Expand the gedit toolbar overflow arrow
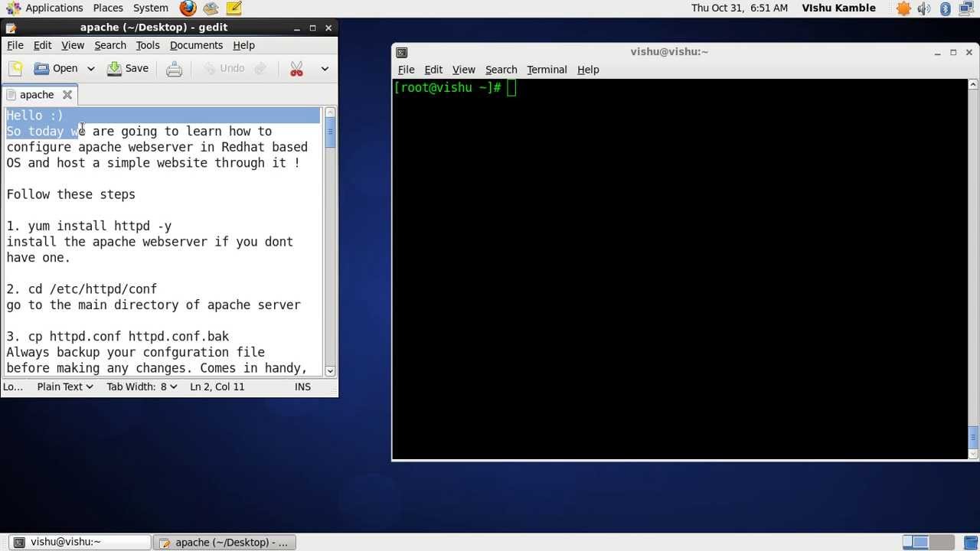Viewport: 980px width, 551px height. [325, 69]
